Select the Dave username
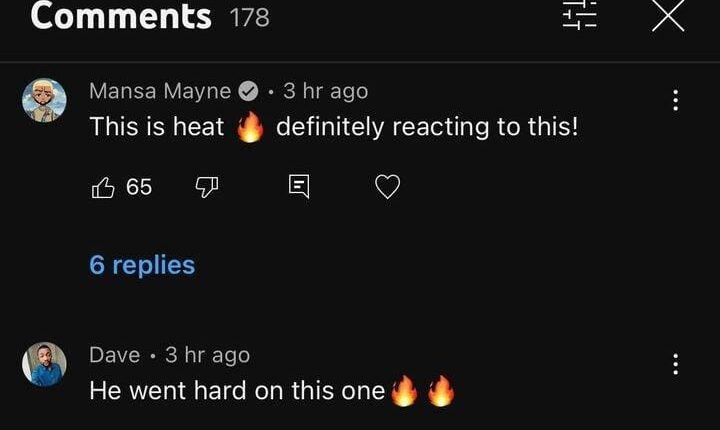720x430 pixels. point(114,355)
